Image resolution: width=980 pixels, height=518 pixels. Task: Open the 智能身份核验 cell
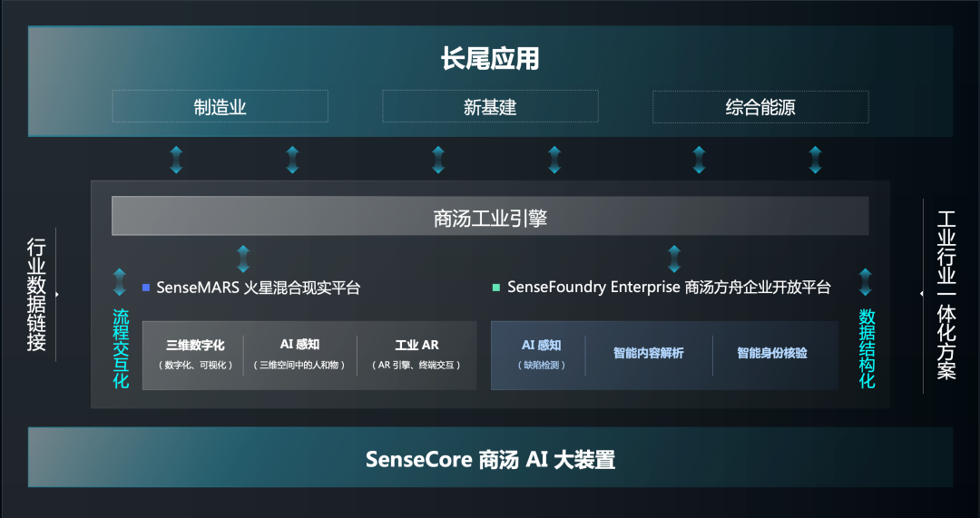click(773, 355)
